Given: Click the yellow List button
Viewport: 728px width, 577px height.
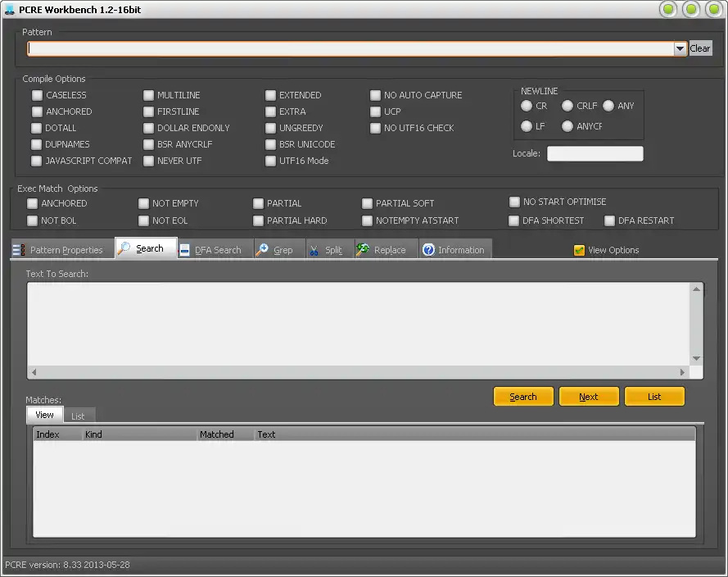Looking at the screenshot, I should tap(654, 397).
